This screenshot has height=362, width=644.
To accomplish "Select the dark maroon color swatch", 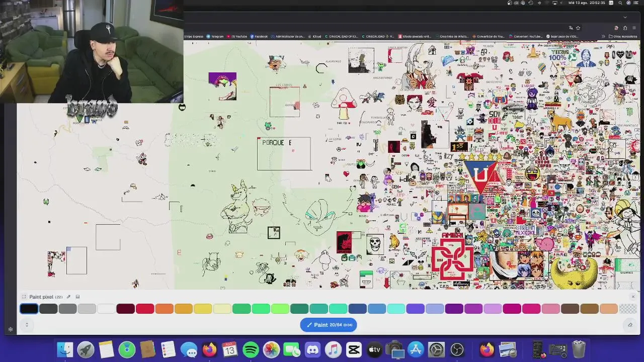I will point(125,309).
